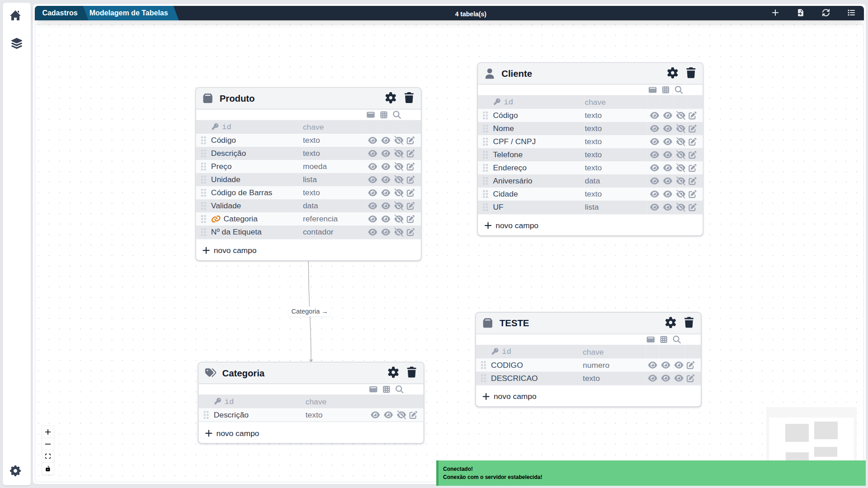Fit view using the fullscreen canvas control
This screenshot has height=488, width=868.
coord(48,456)
